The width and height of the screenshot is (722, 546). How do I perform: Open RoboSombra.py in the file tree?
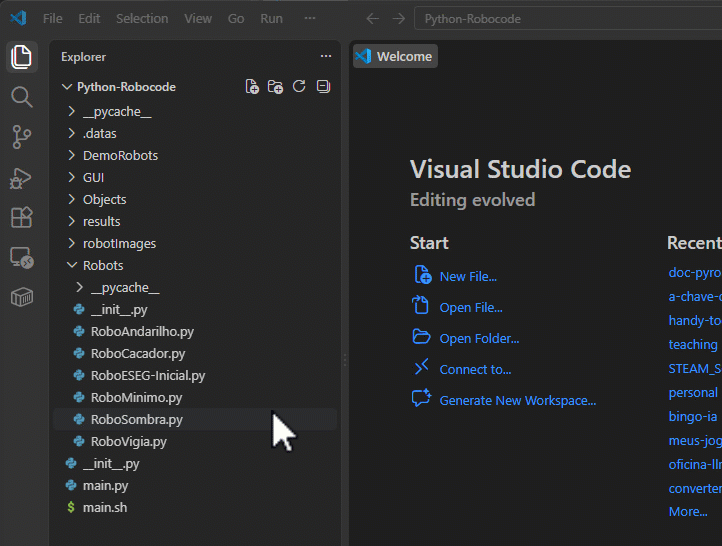point(195,419)
